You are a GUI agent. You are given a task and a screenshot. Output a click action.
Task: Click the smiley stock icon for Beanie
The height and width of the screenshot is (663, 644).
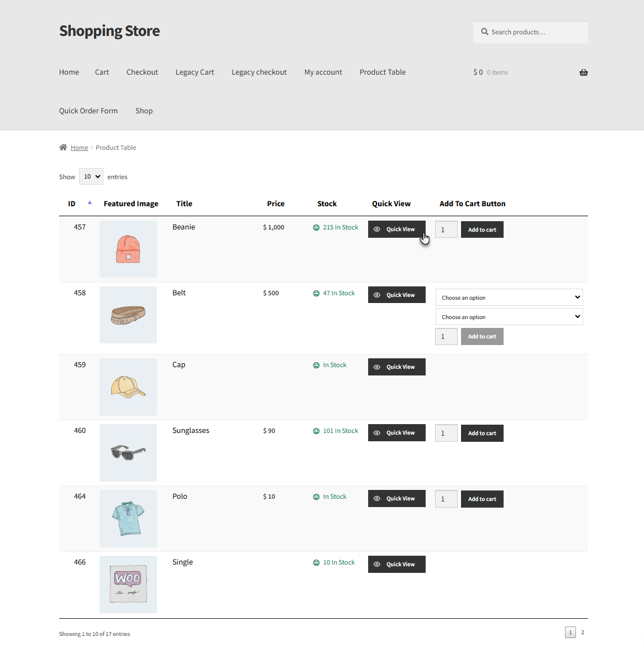[x=316, y=227]
